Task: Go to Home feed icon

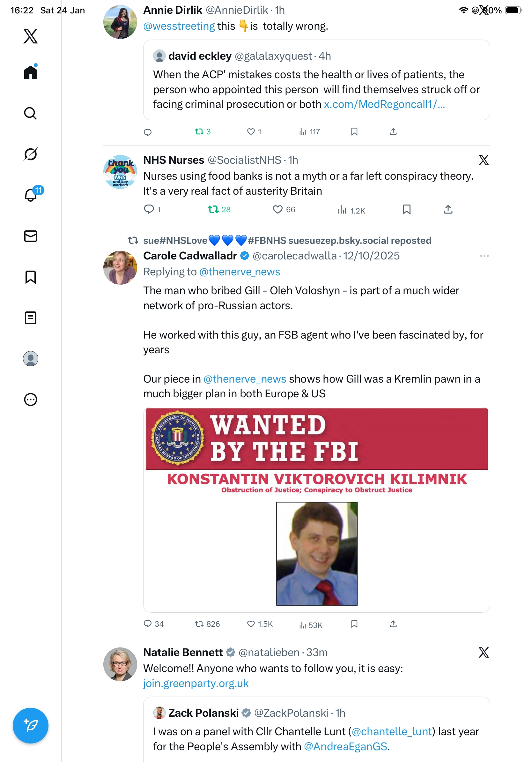Action: [31, 72]
